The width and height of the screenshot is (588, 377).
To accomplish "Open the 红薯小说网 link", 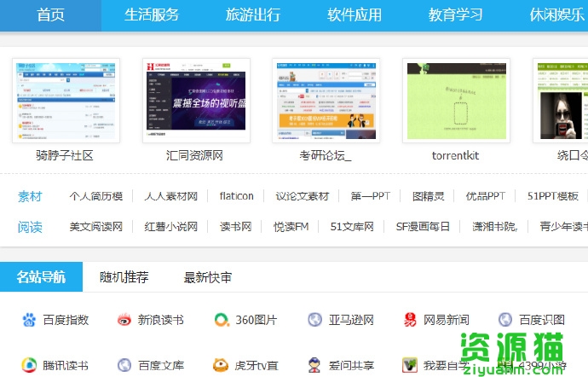I will [x=171, y=226].
